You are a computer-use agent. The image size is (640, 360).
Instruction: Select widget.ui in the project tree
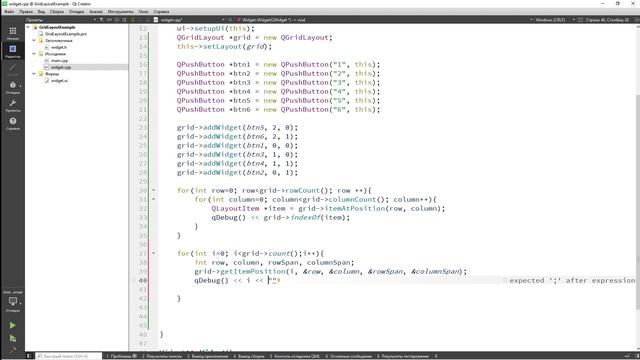click(60, 80)
